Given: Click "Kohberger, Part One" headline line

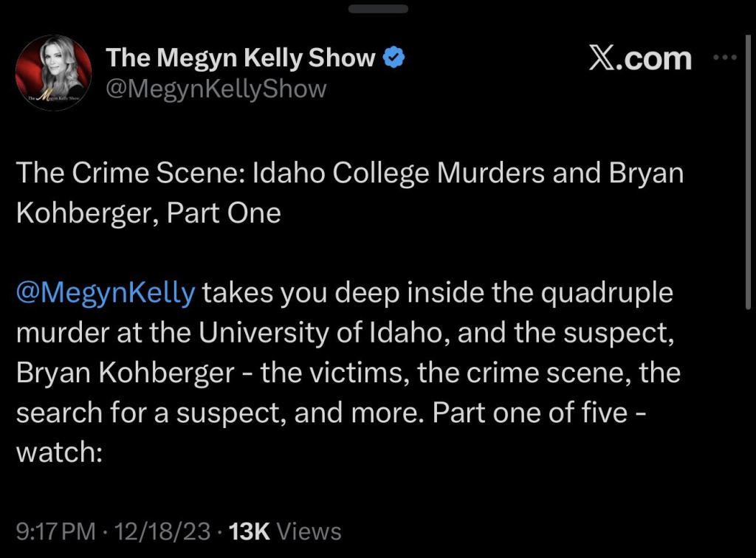Looking at the screenshot, I should [x=148, y=213].
